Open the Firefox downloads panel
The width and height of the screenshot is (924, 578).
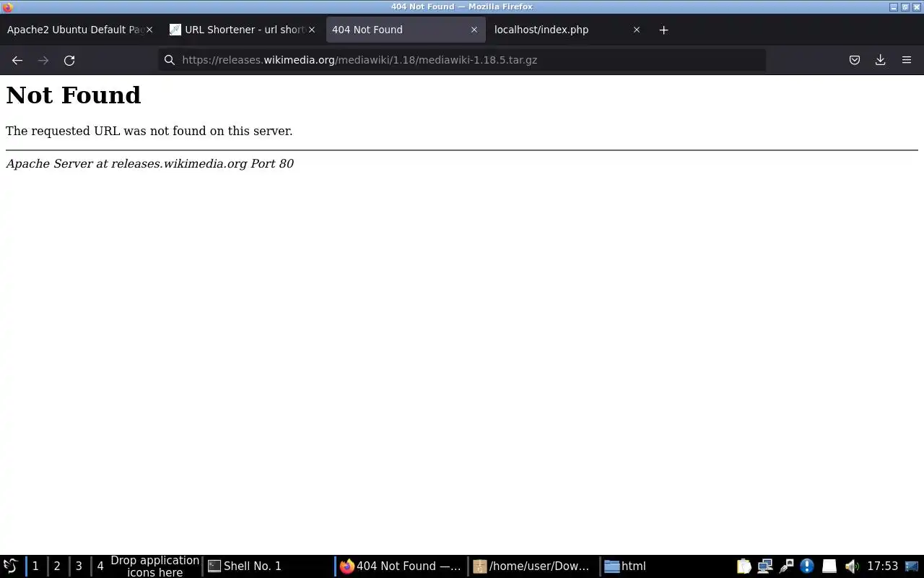tap(881, 60)
